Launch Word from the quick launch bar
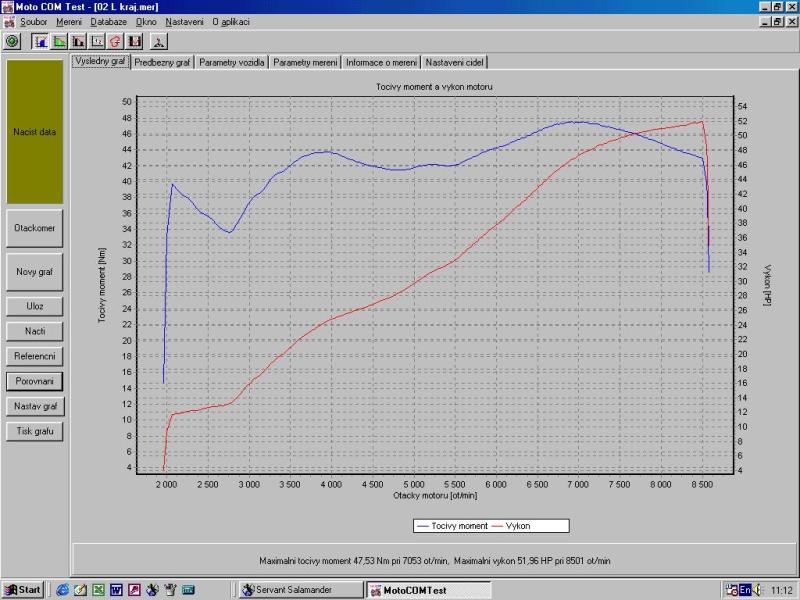 (115, 590)
